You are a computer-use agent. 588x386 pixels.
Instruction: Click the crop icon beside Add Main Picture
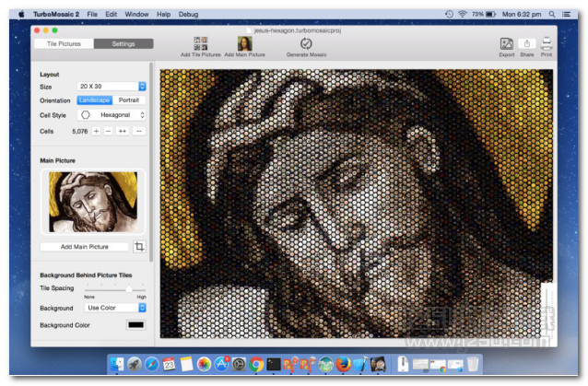(x=139, y=247)
